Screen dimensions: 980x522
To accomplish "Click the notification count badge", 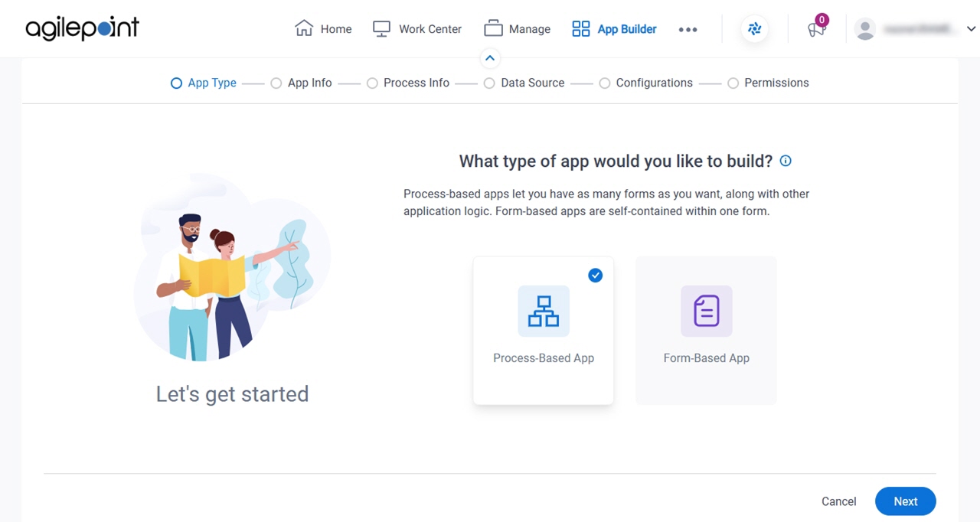I will point(822,20).
